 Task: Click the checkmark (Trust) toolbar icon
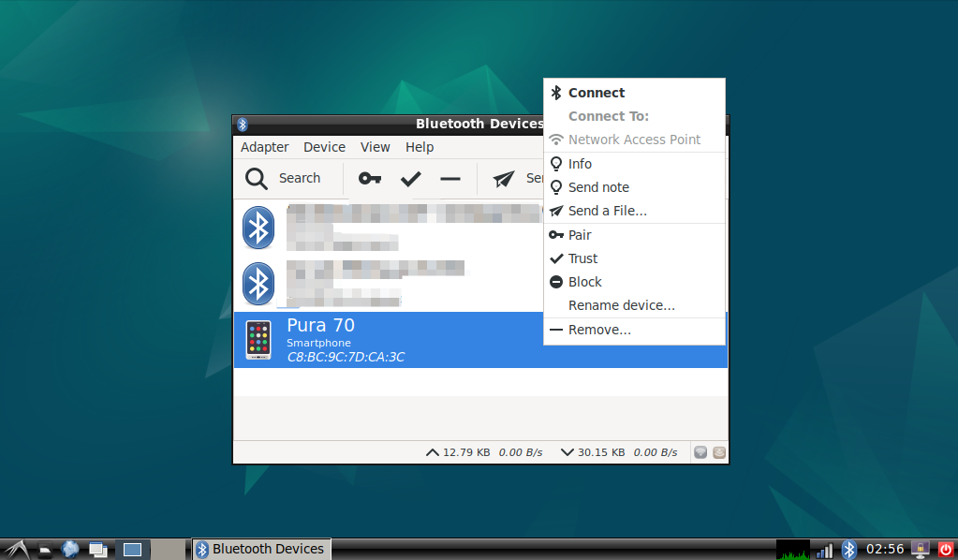pos(410,178)
